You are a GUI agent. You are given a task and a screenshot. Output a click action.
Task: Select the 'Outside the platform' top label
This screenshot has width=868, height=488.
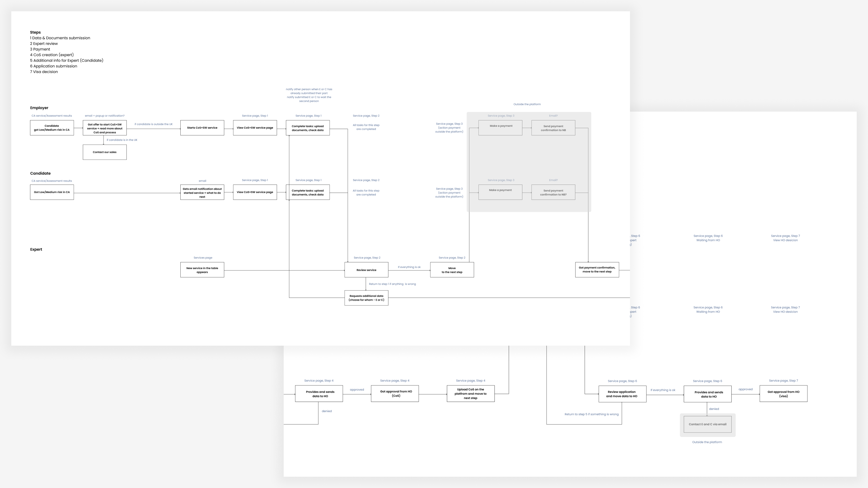pos(527,104)
